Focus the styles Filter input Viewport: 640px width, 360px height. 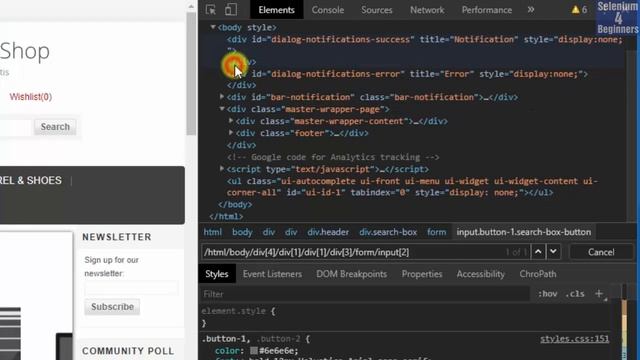click(365, 294)
